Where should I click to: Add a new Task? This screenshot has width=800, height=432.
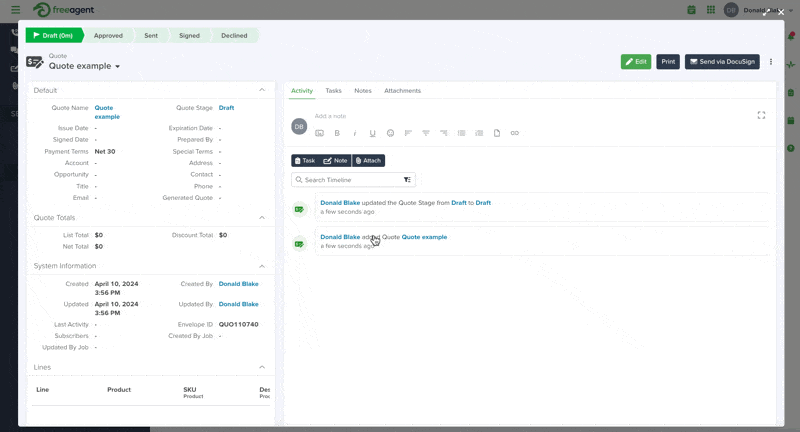[x=305, y=161]
